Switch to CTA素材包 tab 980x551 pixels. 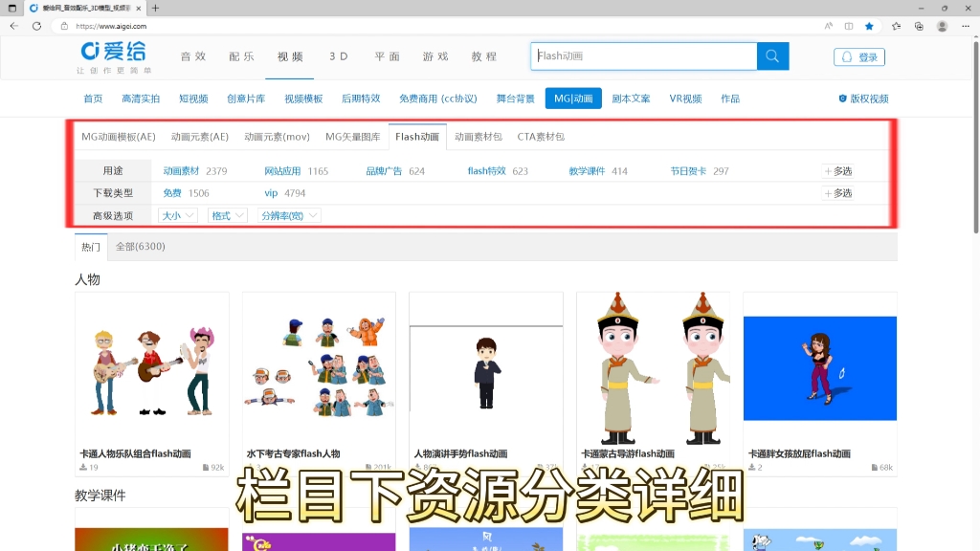click(541, 137)
